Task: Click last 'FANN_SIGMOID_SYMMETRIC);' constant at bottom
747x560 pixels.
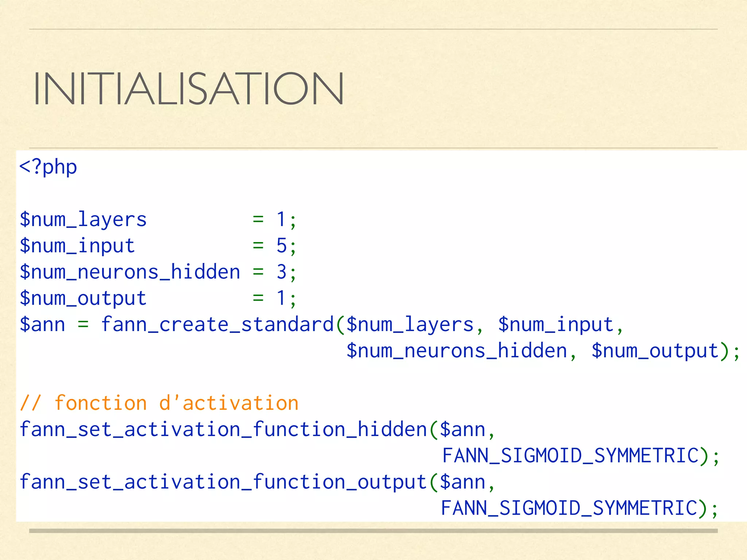Action: pyautogui.click(x=580, y=508)
